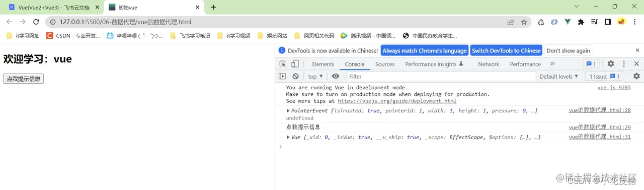Toggle the device toolbar icon
Viewport: 644px width, 190px height.
pos(295,64)
